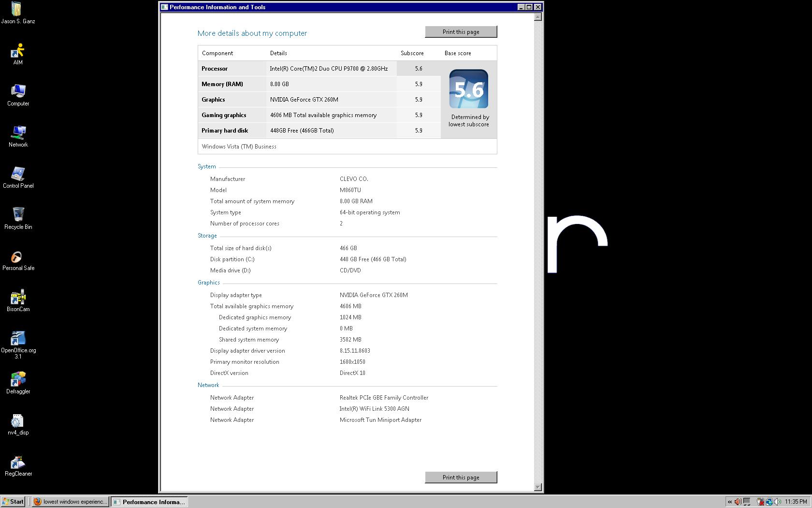Maximize the Performance Information and Tools window

click(529, 7)
